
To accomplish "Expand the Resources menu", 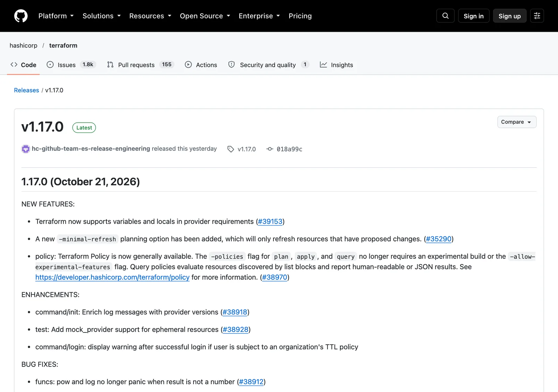I will pos(150,16).
